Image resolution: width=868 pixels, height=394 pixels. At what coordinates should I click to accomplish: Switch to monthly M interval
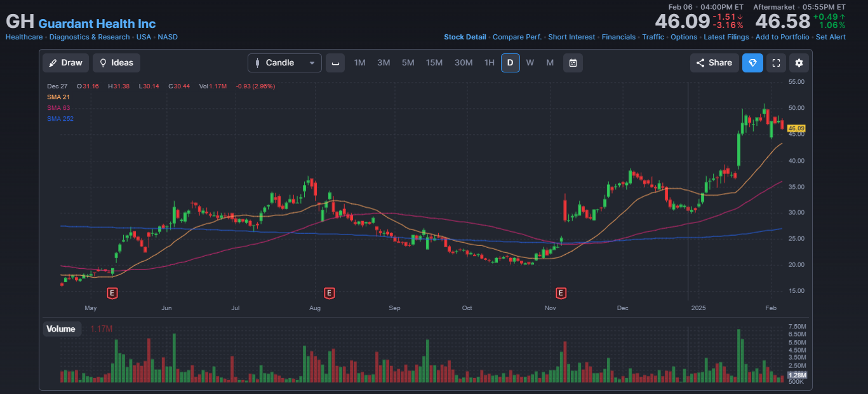coord(550,63)
